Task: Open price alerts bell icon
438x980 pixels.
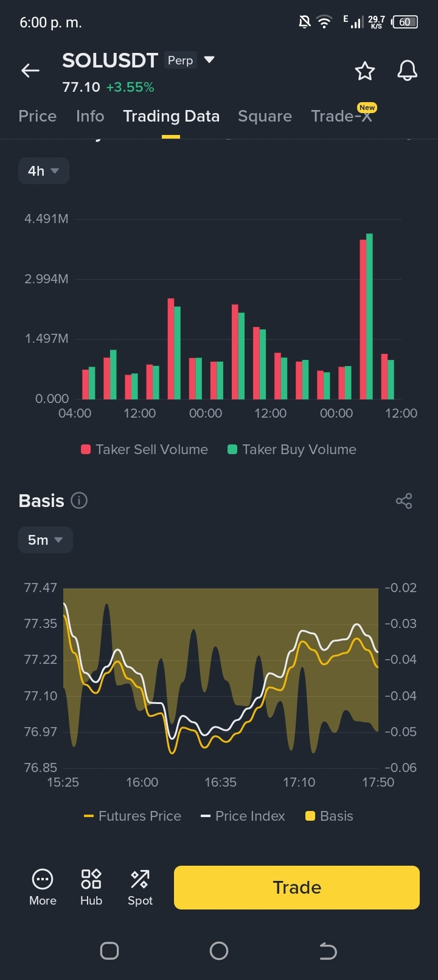Action: click(x=407, y=71)
